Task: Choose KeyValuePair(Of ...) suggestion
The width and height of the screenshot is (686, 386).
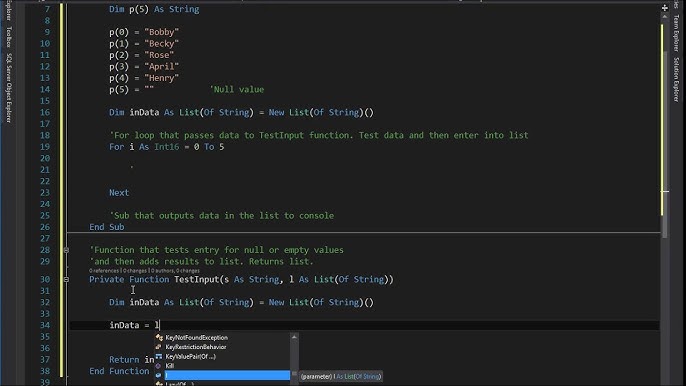Action: [x=190, y=357]
